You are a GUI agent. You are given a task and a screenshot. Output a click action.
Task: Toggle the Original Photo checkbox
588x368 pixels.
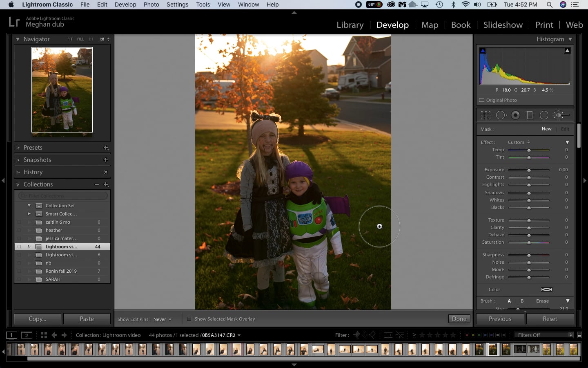pos(481,100)
